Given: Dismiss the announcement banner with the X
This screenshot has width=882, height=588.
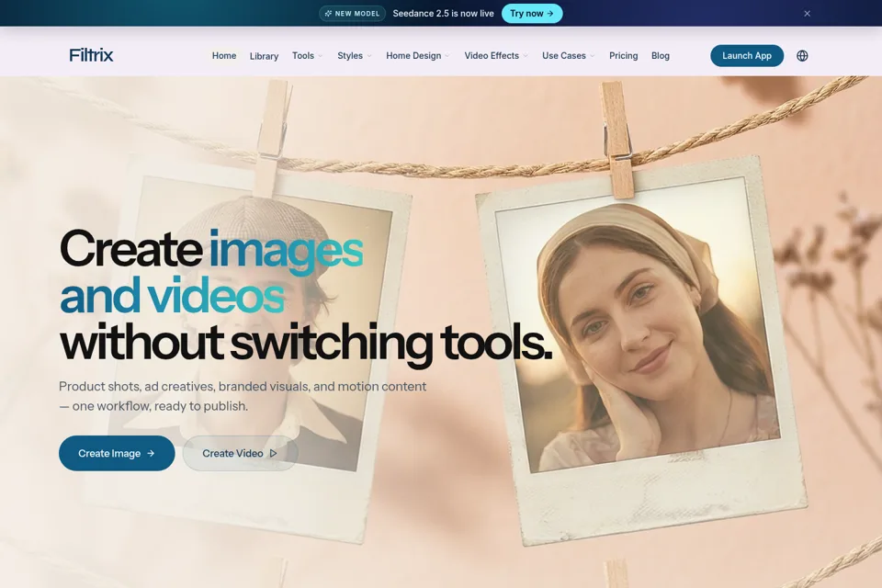Looking at the screenshot, I should 808,14.
